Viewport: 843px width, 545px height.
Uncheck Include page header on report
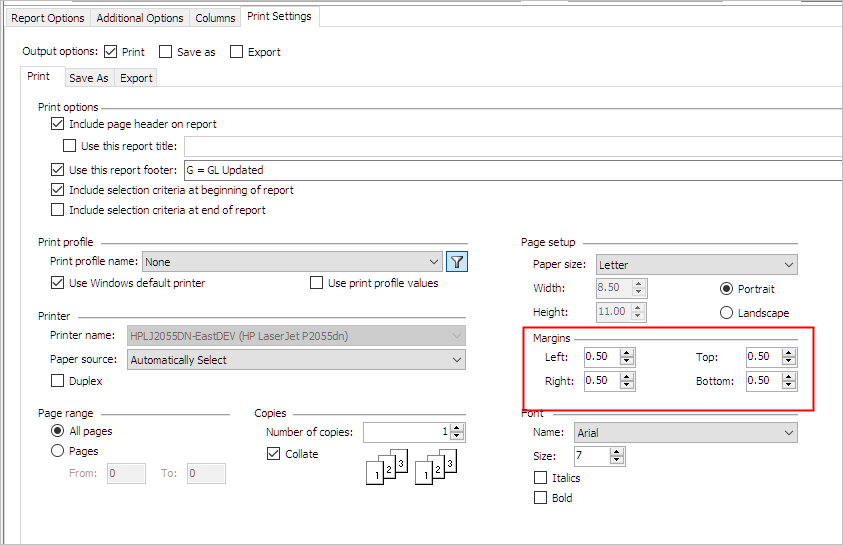pyautogui.click(x=57, y=124)
